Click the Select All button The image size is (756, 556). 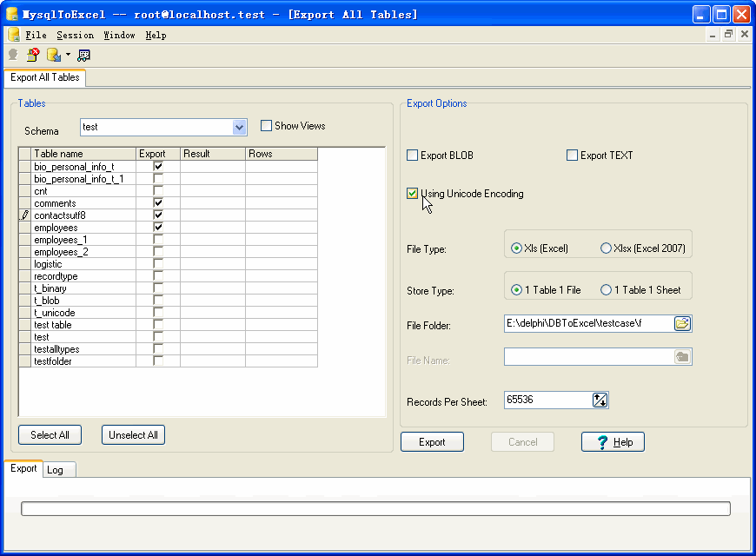point(50,435)
